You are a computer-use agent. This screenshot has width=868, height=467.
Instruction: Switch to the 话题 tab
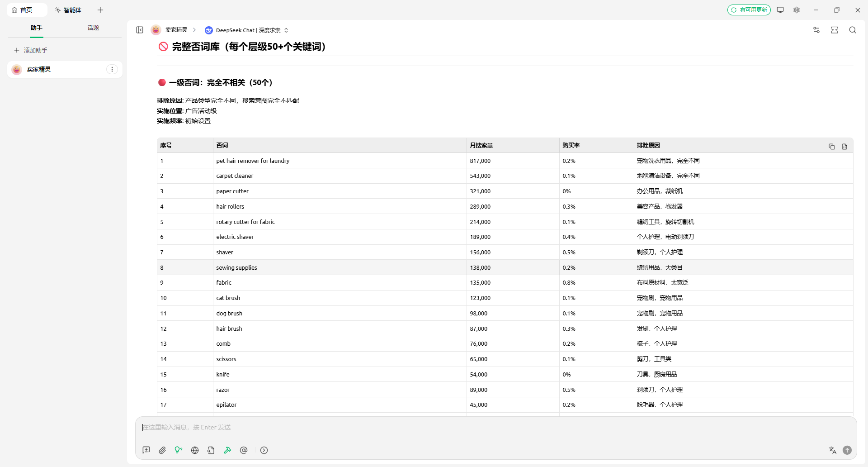93,28
